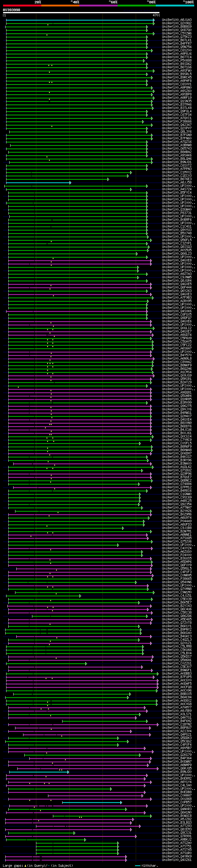Click label UniRef100_A9ZTA3
The height and width of the screenshot is (868, 197).
(x=177, y=274)
